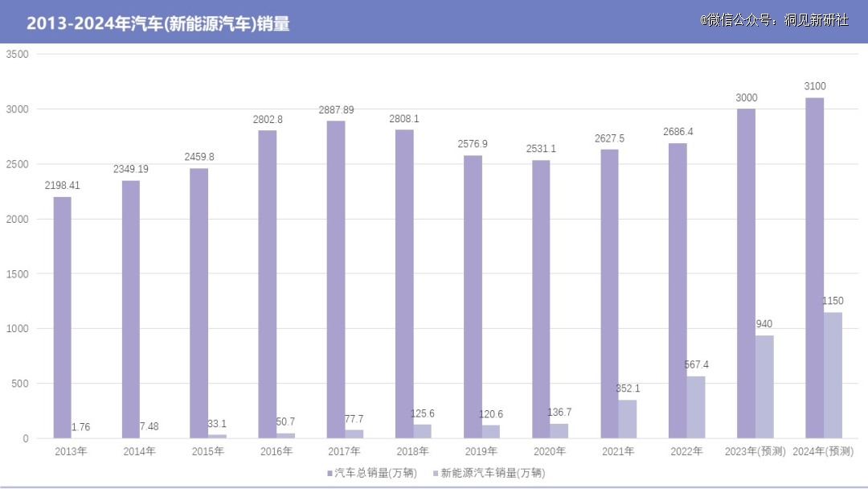Screen dimensions: 868x489
Task: Click the 新能源汽车销量 legend color swatch
Action: click(436, 474)
